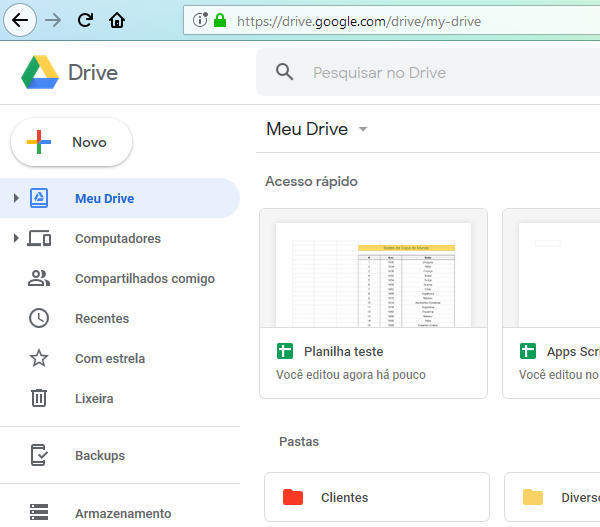Viewport: 600px width, 527px height.
Task: Open Lixeira in the sidebar
Action: [94, 399]
